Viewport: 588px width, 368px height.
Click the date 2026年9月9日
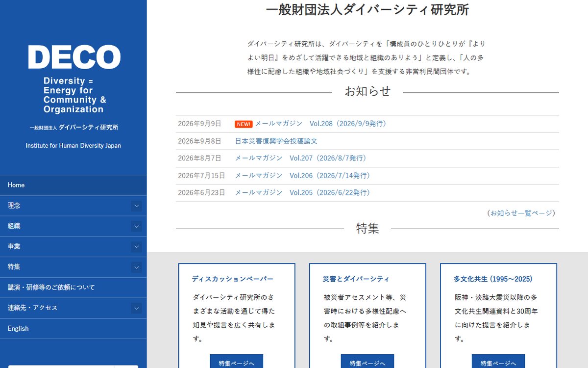click(199, 124)
